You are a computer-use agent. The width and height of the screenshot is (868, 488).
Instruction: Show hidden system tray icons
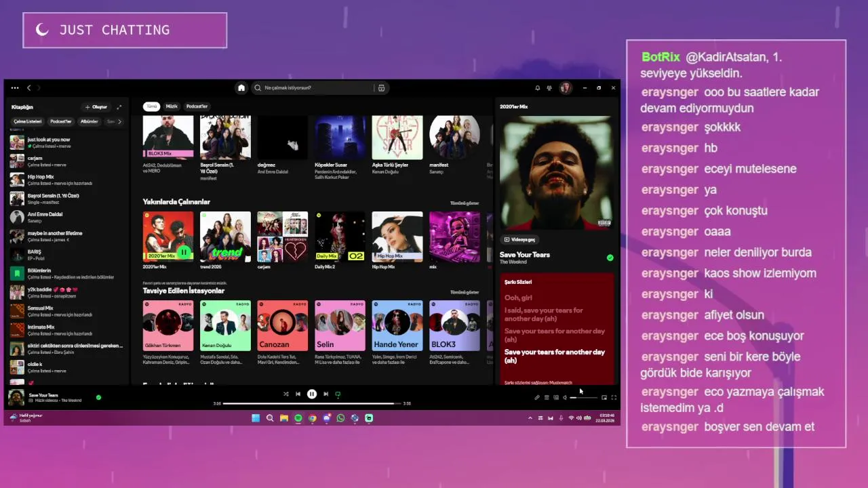tap(530, 418)
